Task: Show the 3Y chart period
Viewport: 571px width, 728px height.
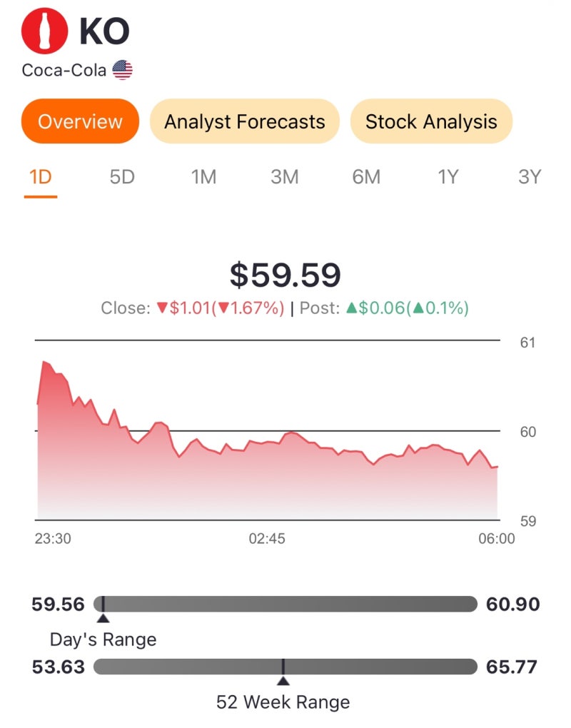Action: [x=530, y=177]
